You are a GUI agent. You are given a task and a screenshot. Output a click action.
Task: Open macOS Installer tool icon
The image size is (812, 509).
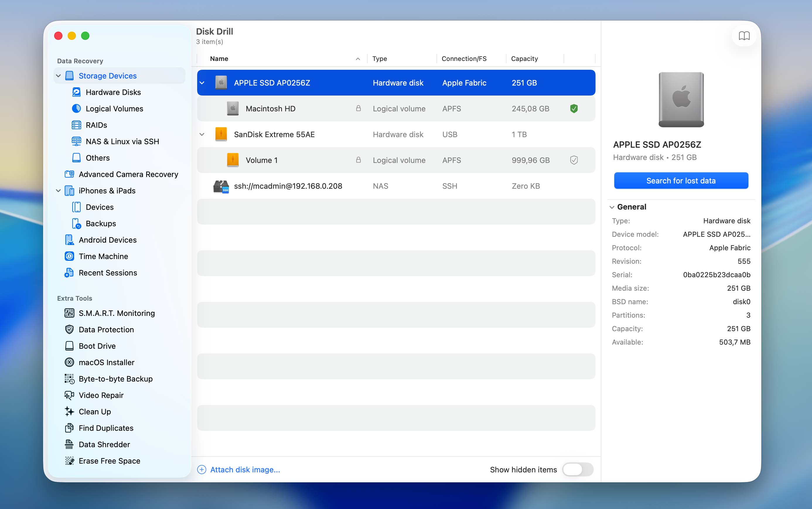69,362
